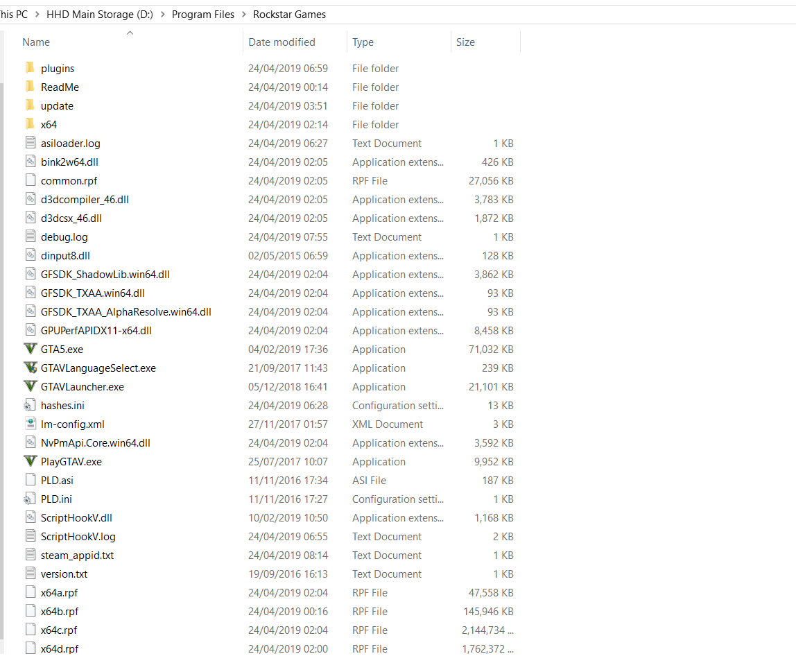The height and width of the screenshot is (672, 796).
Task: Click date 02/05/2015 06:59 for dinput8.dll
Action: click(x=288, y=256)
